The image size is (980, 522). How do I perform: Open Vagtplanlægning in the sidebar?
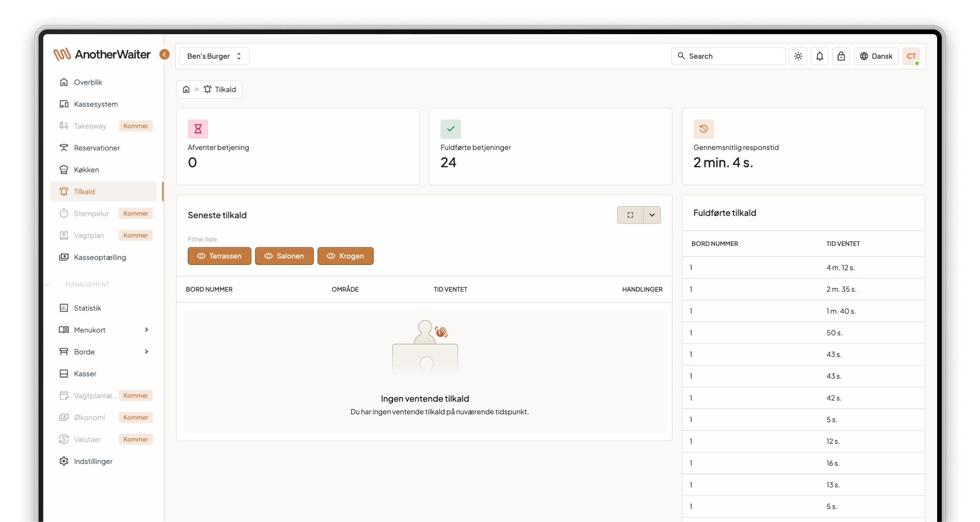(104, 395)
